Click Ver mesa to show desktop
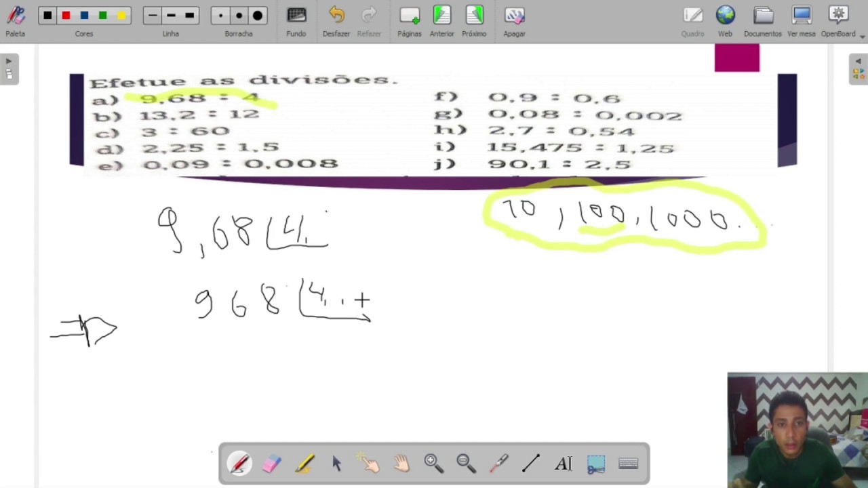The image size is (868, 488). (802, 20)
